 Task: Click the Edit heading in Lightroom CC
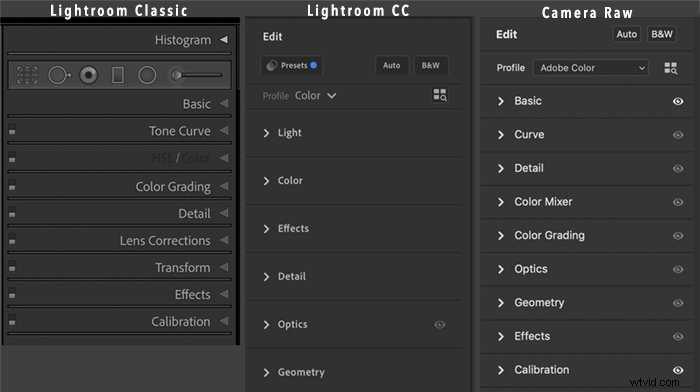click(x=272, y=37)
